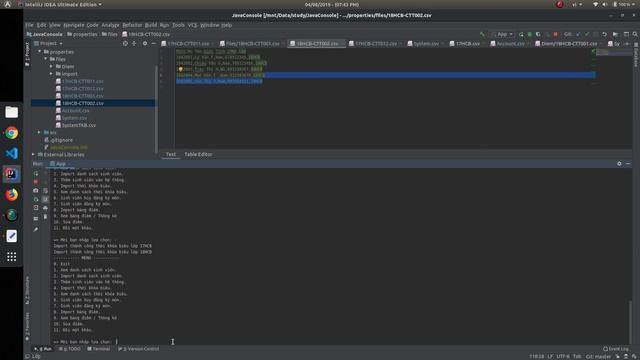640x360 pixels.
Task: Select 18HCB-CTT001.csv in project tree
Action: click(x=82, y=96)
